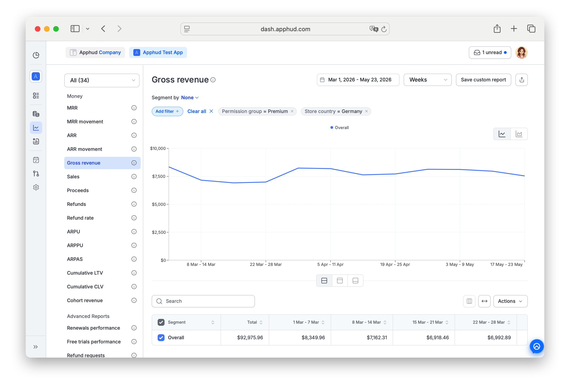Click the blue app 'A' icon in sidebar
The width and height of the screenshot is (570, 392).
point(36,76)
